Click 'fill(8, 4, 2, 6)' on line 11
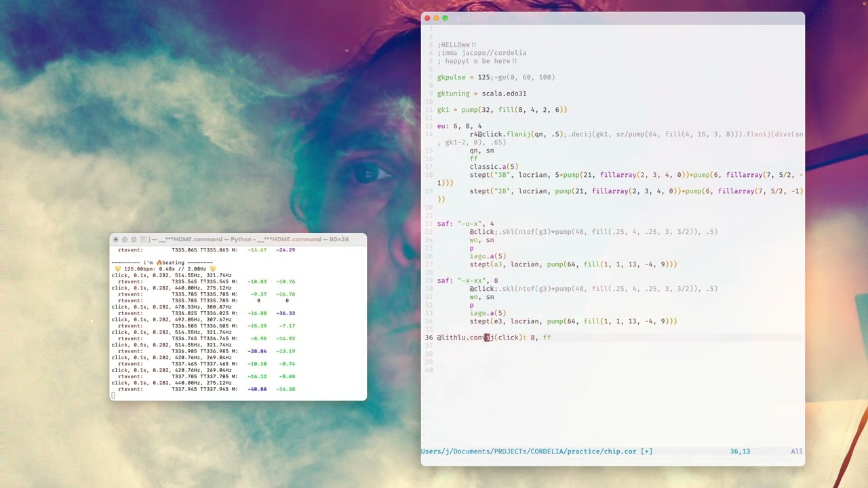 point(532,110)
